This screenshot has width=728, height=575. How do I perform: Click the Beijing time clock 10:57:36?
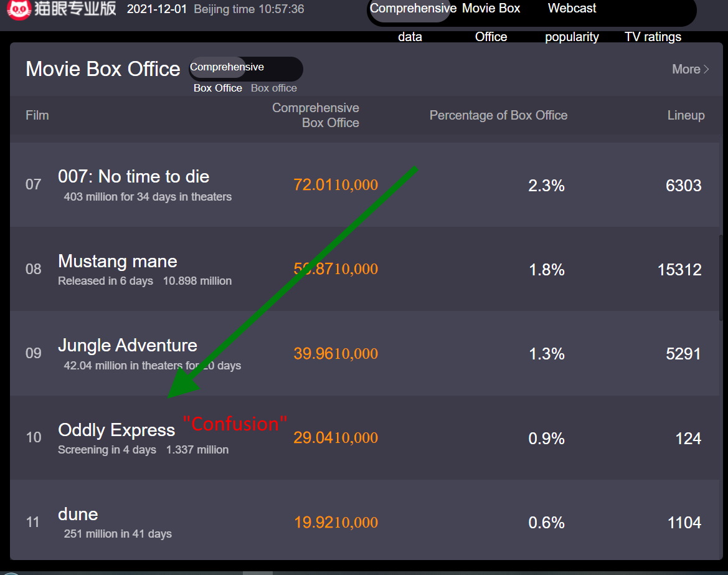pos(249,9)
